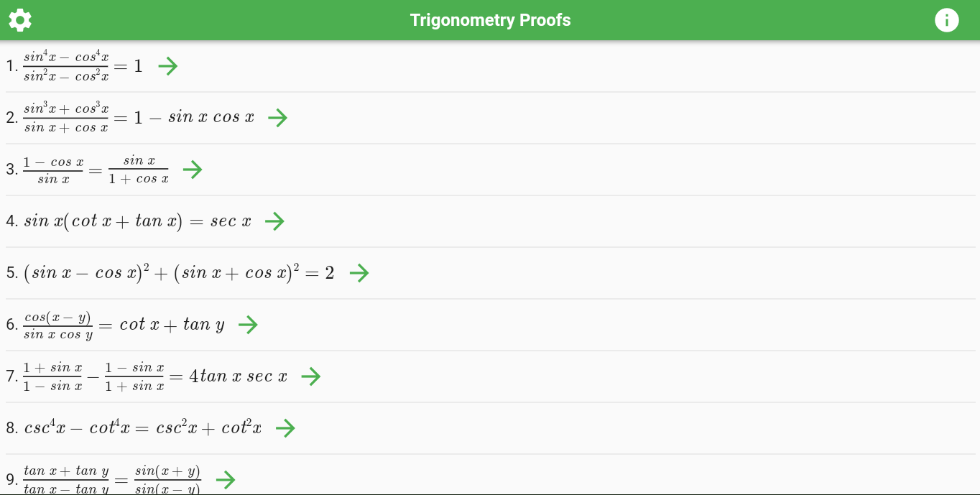The height and width of the screenshot is (495, 980).
Task: Open proof 8 with its arrow
Action: [x=285, y=428]
